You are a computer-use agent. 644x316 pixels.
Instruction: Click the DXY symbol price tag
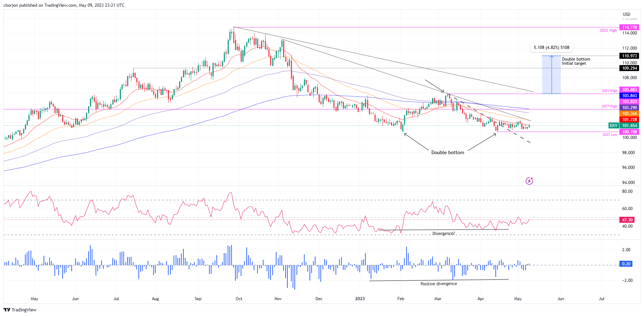pyautogui.click(x=613, y=126)
